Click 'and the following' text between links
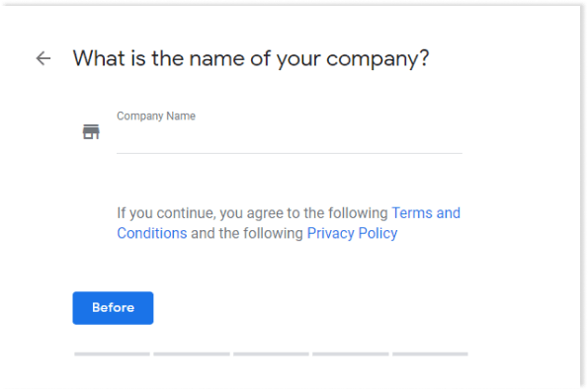 pos(247,233)
